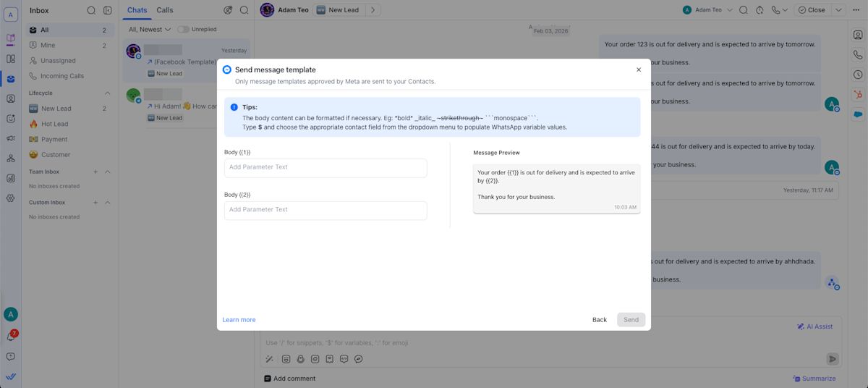Open the Learn more link
868x388 pixels.
(x=239, y=320)
